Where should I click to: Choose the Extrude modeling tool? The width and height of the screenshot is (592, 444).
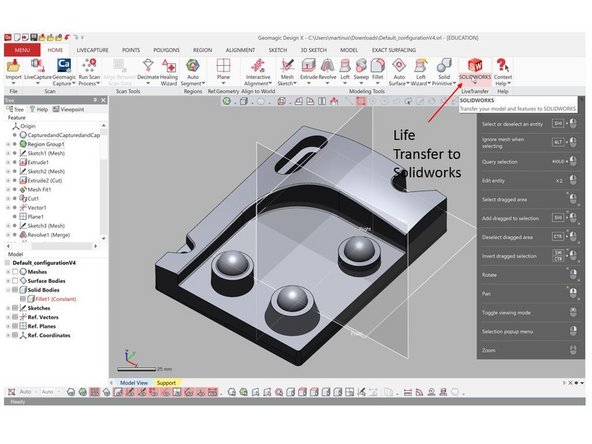(308, 66)
